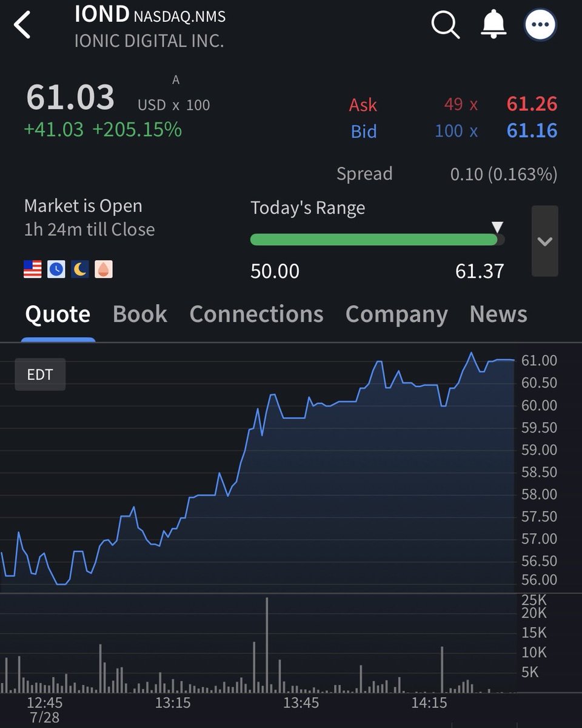
Task: Tap the range high value 61.37
Action: point(480,271)
